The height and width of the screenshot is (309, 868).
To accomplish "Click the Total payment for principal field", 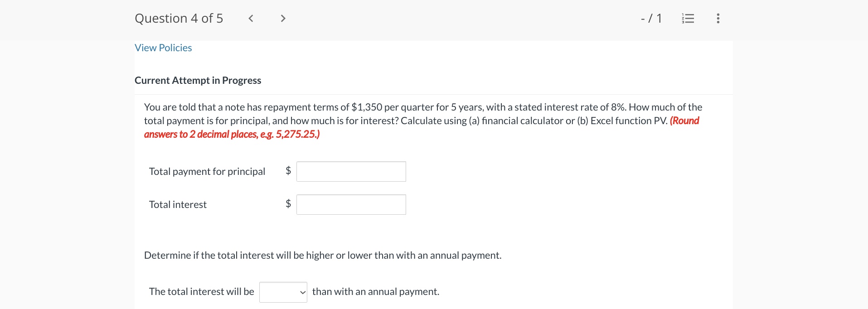I will point(350,171).
